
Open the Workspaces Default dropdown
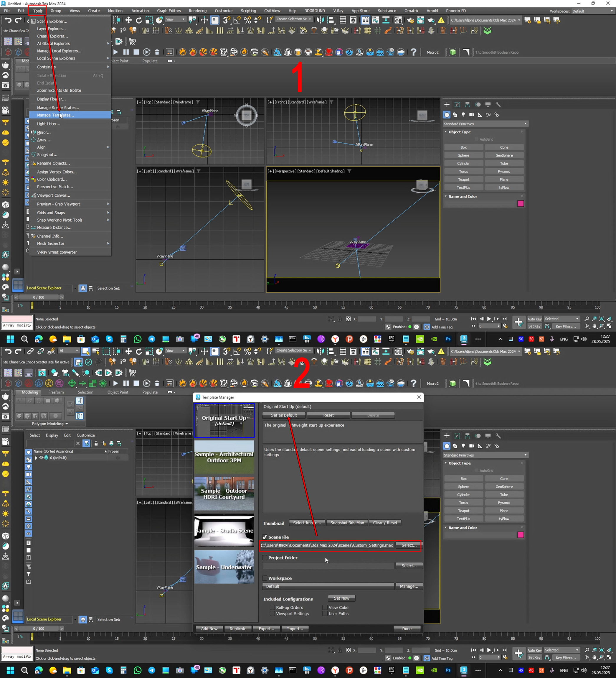pyautogui.click(x=593, y=11)
